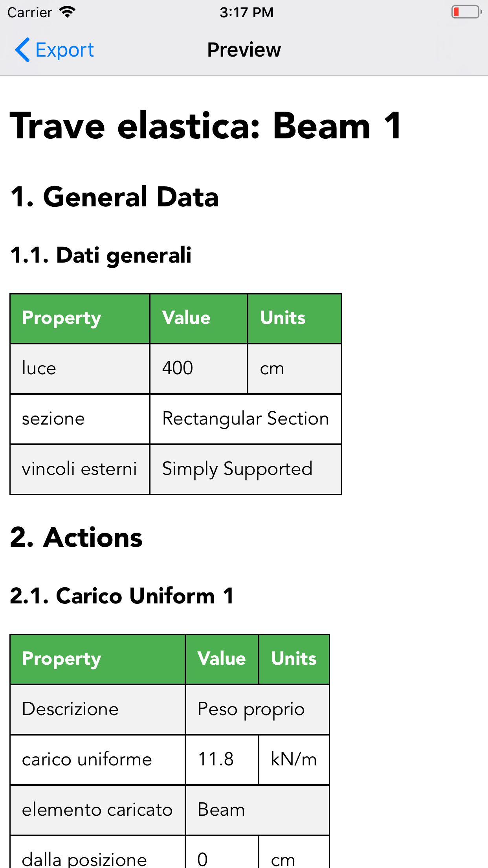Select the Rectangular Section cell
Screen dimensions: 488x868
[x=245, y=419]
